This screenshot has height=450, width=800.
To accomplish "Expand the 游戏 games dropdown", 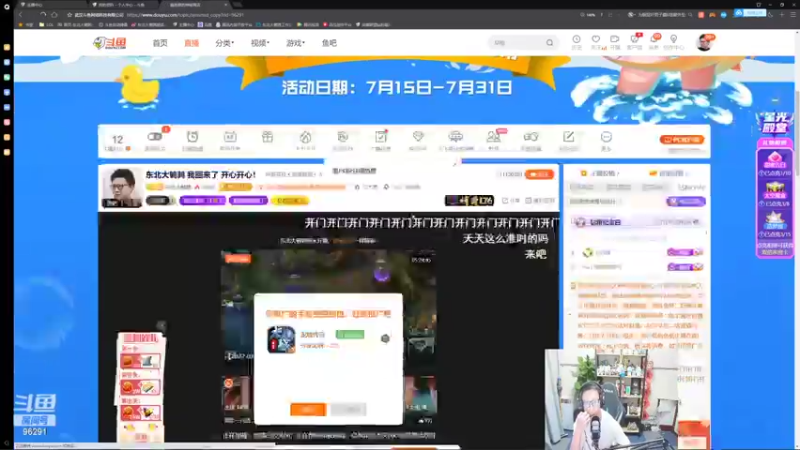I will [295, 43].
